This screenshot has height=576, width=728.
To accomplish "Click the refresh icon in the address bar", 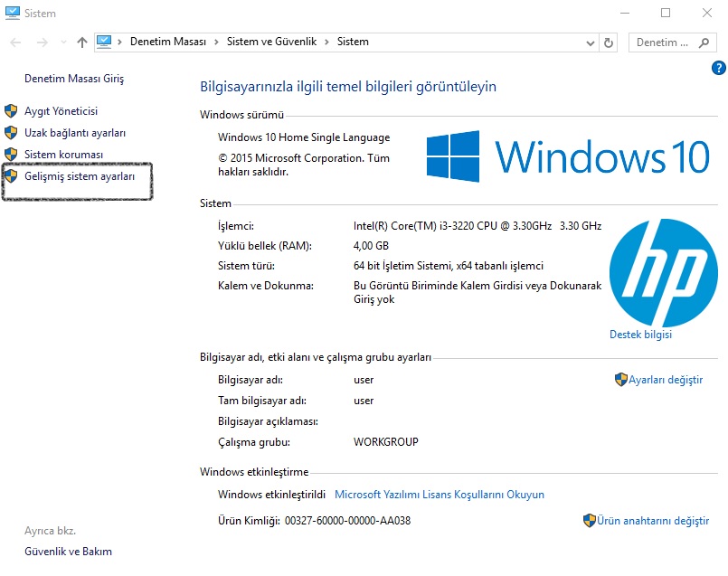I will (x=607, y=42).
